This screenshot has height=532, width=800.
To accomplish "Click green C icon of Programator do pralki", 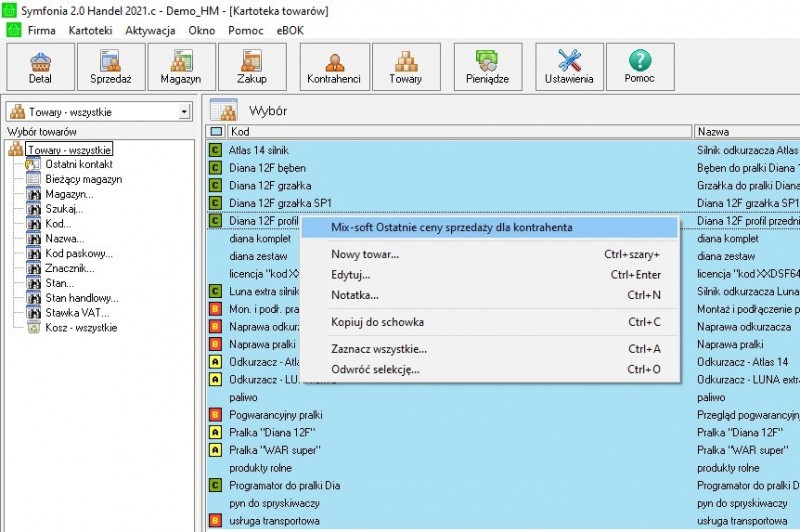I will click(215, 486).
